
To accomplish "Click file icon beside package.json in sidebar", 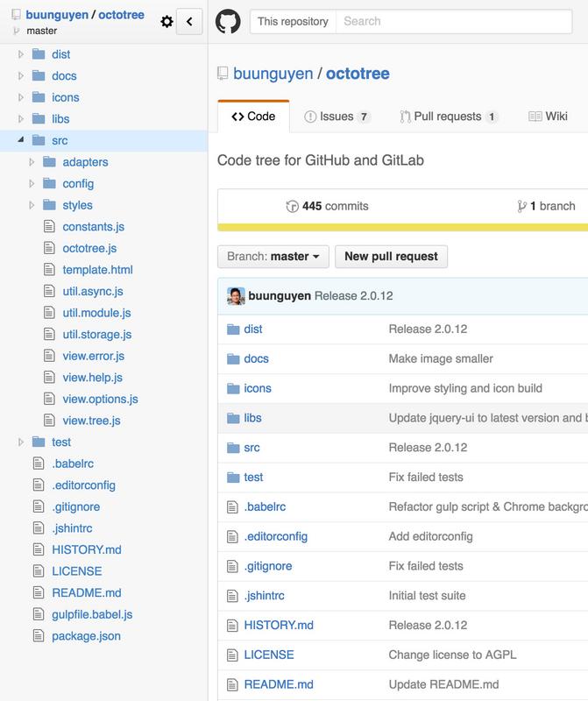I will pyautogui.click(x=39, y=635).
